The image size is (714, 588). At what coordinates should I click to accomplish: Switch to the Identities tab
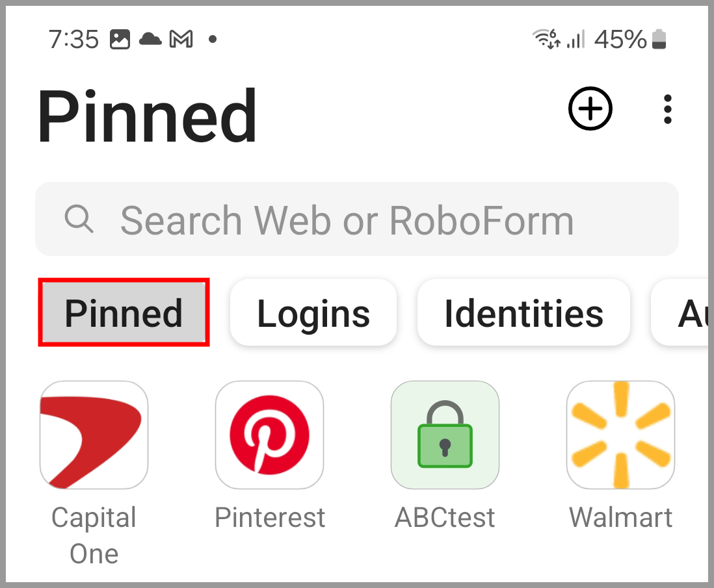coord(523,313)
